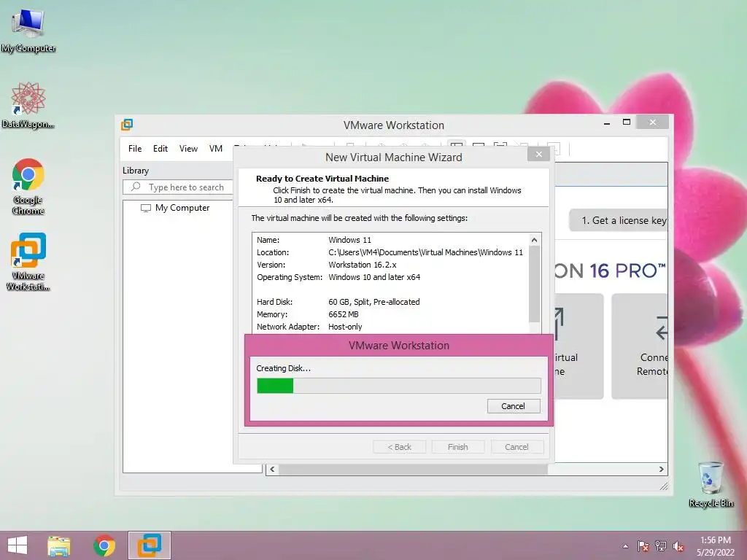This screenshot has width=747, height=560.
Task: Click the horizontal scrollbar left arrow
Action: point(272,470)
